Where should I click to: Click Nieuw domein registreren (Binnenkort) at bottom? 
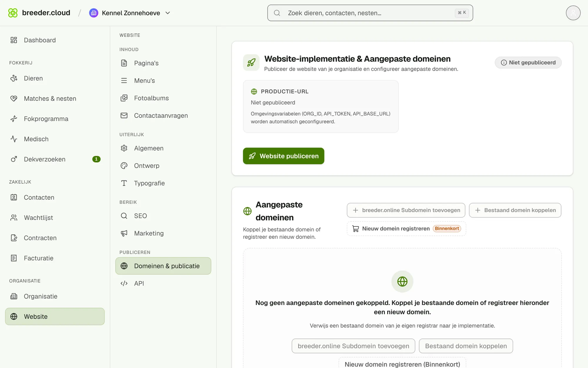pyautogui.click(x=402, y=363)
